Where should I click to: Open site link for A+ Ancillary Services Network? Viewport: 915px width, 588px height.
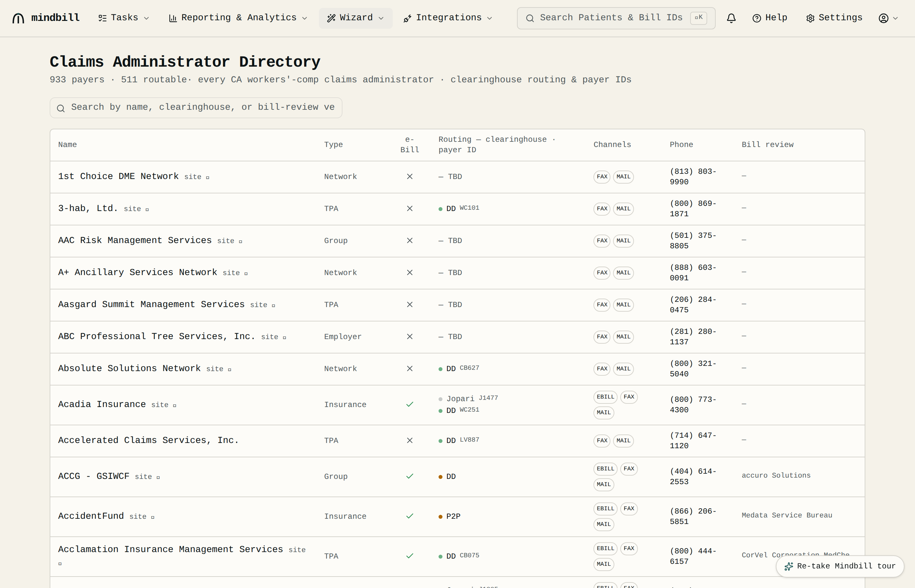[235, 273]
